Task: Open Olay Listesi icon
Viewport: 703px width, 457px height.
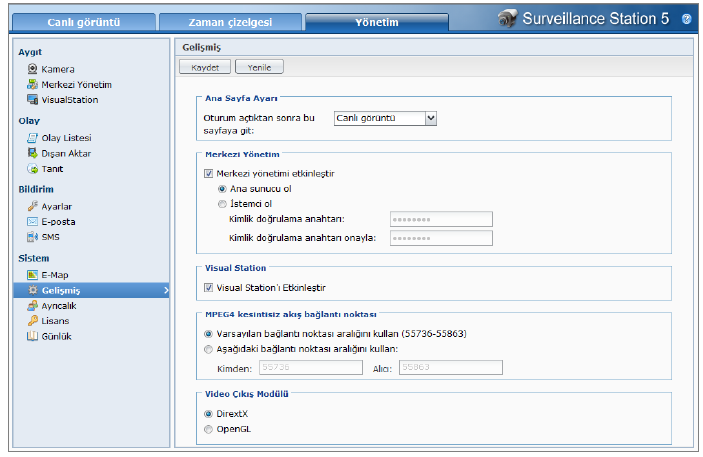Action: point(33,138)
